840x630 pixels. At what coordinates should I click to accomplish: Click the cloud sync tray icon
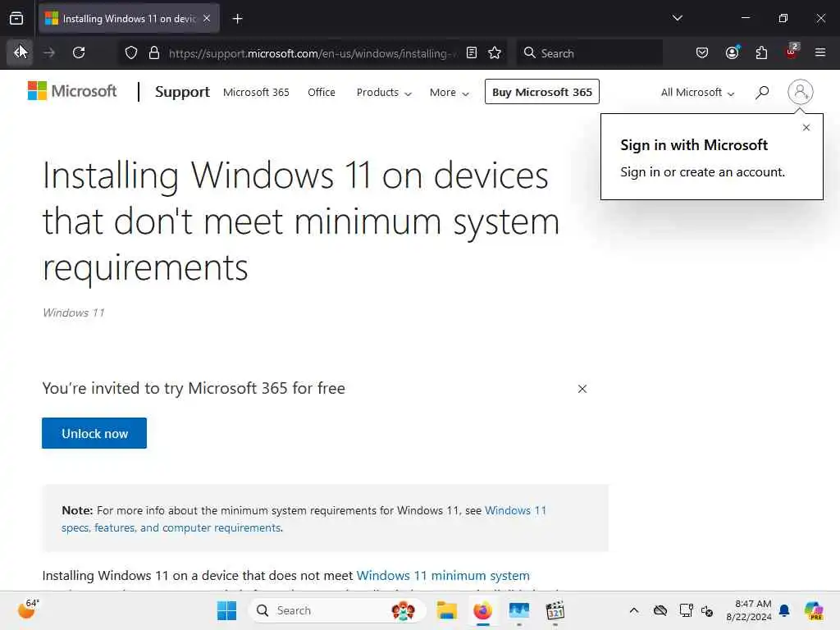(660, 610)
